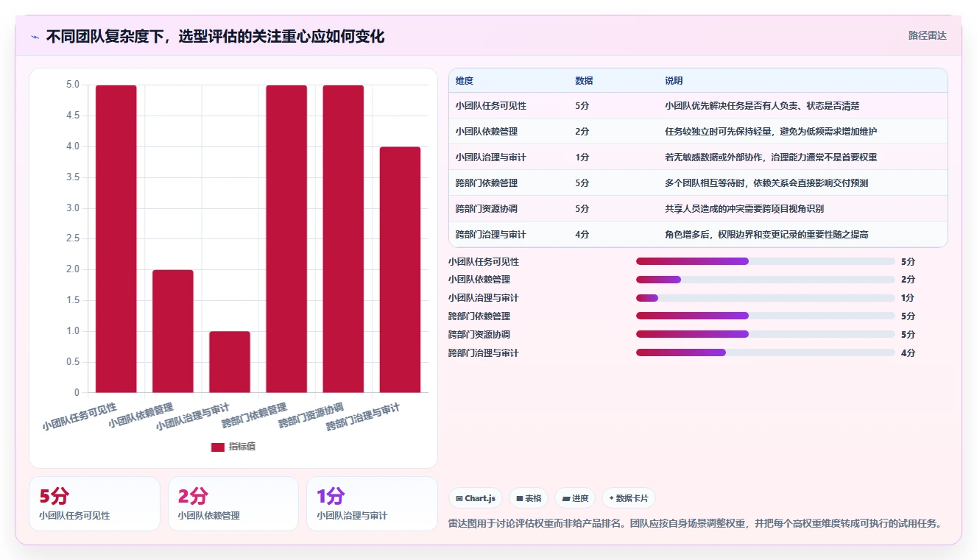Screen dimensions: 977x560
Task: Click the y-axis label 2.5
Action: 73,238
